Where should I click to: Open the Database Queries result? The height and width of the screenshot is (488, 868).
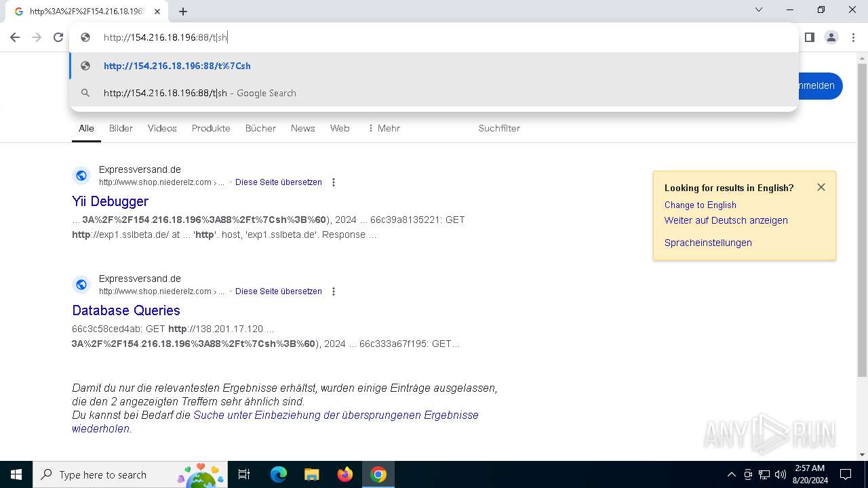[126, 310]
